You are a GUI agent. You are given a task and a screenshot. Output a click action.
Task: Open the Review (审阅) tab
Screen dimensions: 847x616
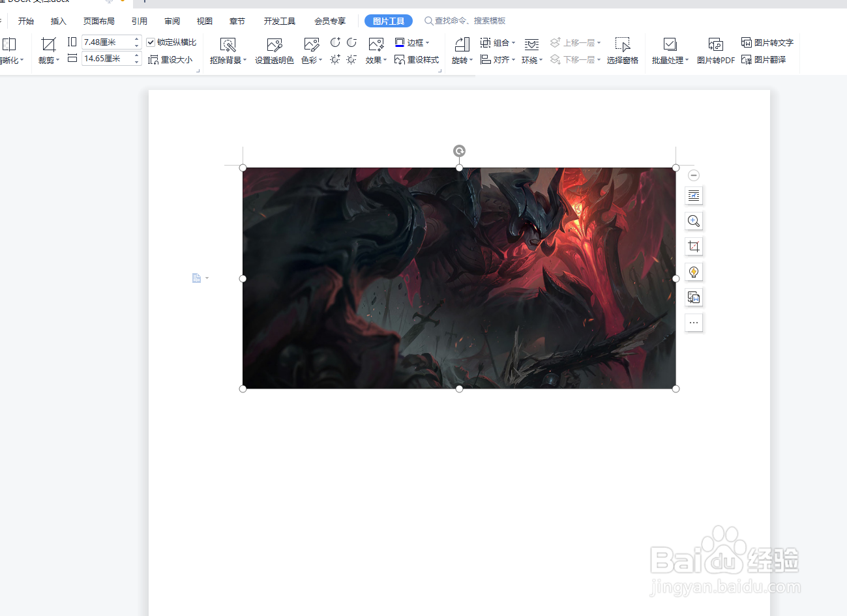[x=172, y=21]
